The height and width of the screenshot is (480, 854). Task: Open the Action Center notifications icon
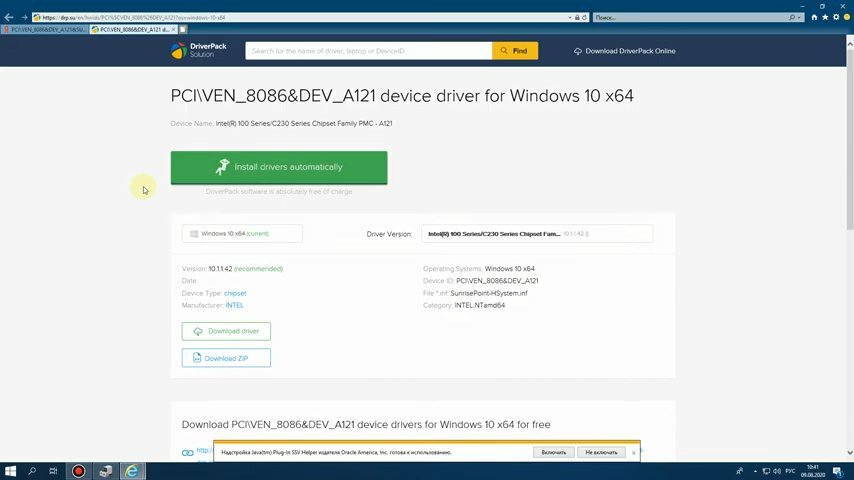(838, 471)
